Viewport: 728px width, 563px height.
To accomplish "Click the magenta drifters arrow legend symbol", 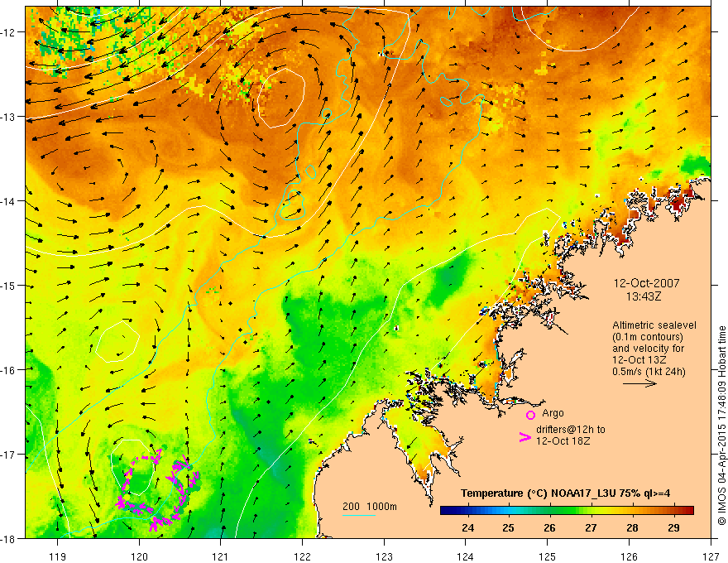I will point(524,436).
